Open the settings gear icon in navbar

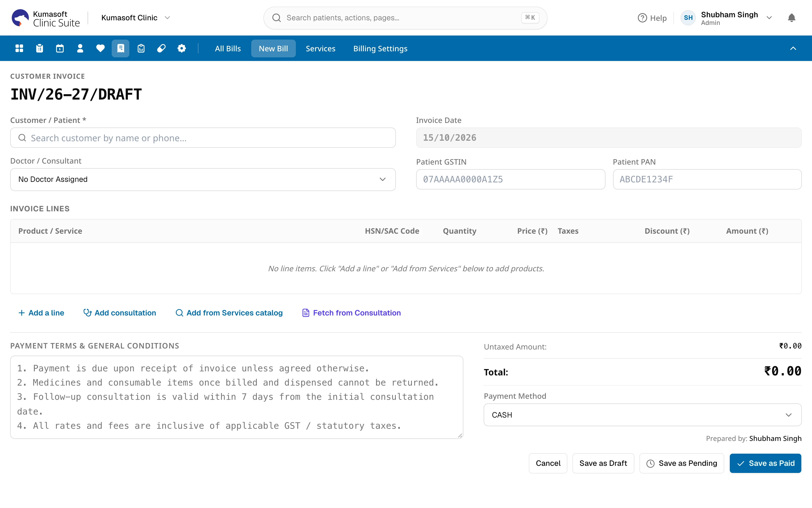[181, 48]
